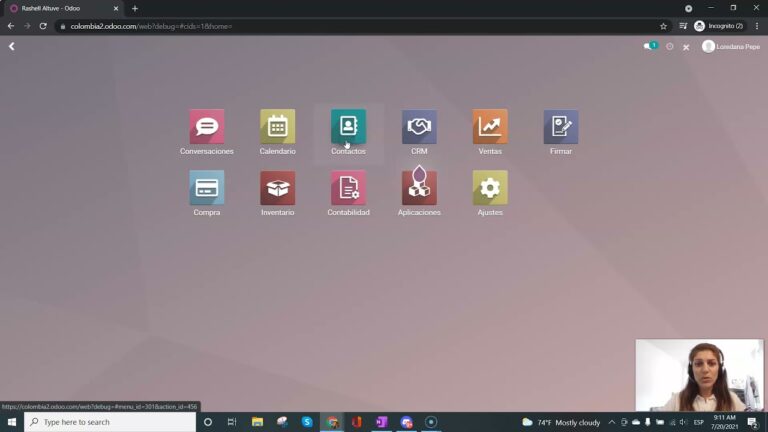768x432 pixels.
Task: Open Cortana from the taskbar
Action: pos(208,422)
